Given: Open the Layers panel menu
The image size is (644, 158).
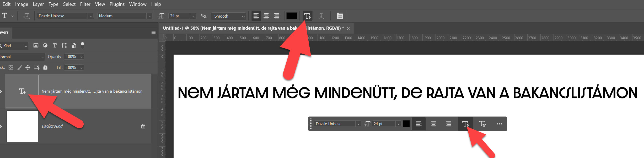Looking at the screenshot, I should 153,33.
